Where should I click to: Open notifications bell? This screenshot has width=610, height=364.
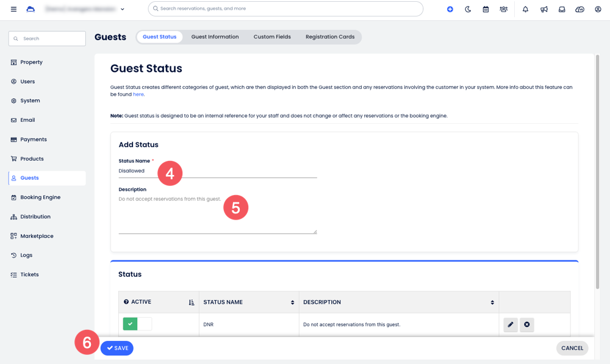(525, 9)
